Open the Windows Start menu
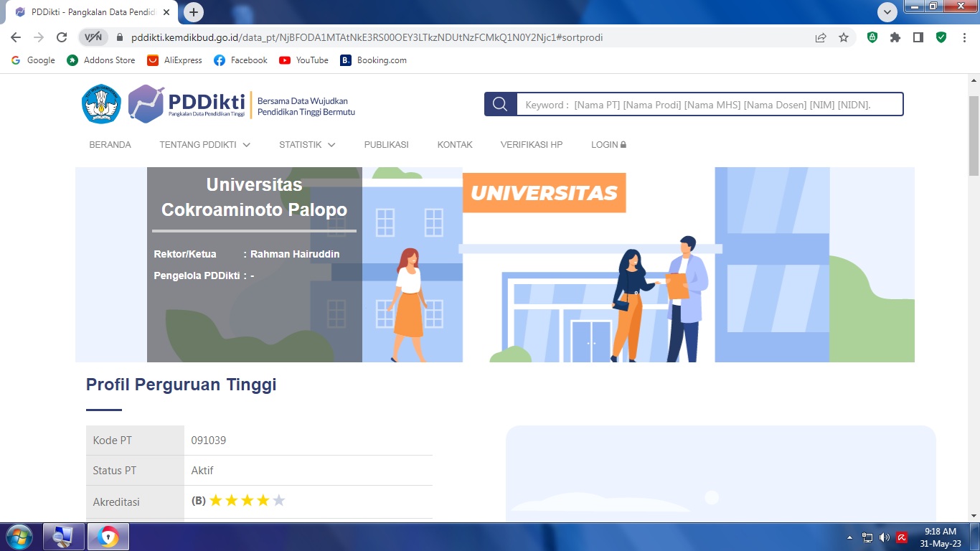 (19, 537)
